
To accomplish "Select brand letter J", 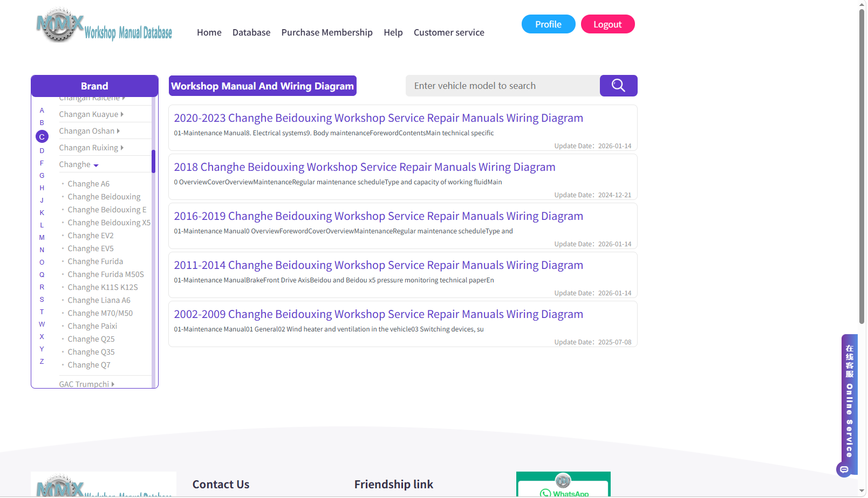I will pyautogui.click(x=42, y=200).
